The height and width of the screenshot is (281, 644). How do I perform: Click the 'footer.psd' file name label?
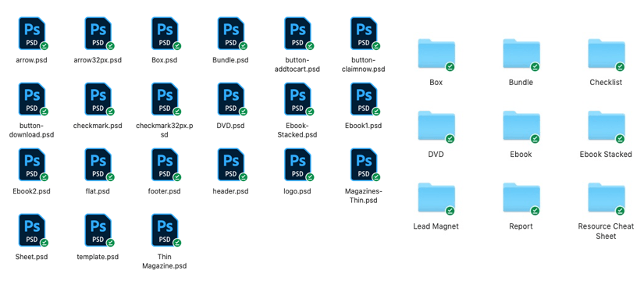(x=164, y=191)
